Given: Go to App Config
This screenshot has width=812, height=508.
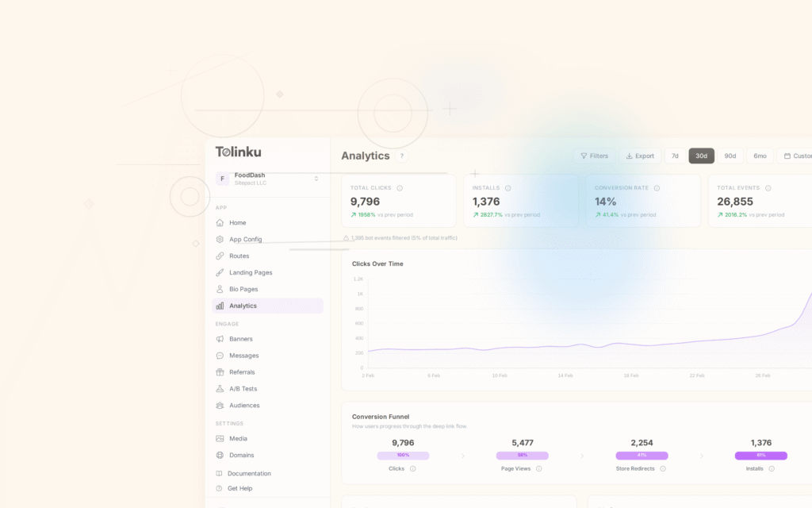Looking at the screenshot, I should [x=268, y=240].
